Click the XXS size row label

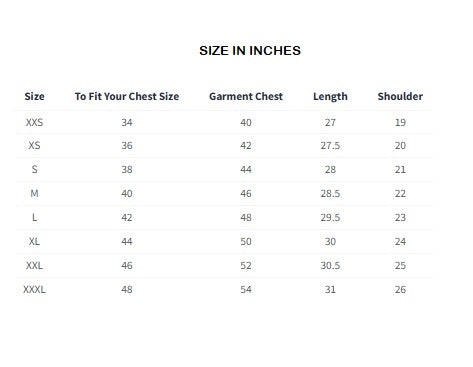(34, 122)
